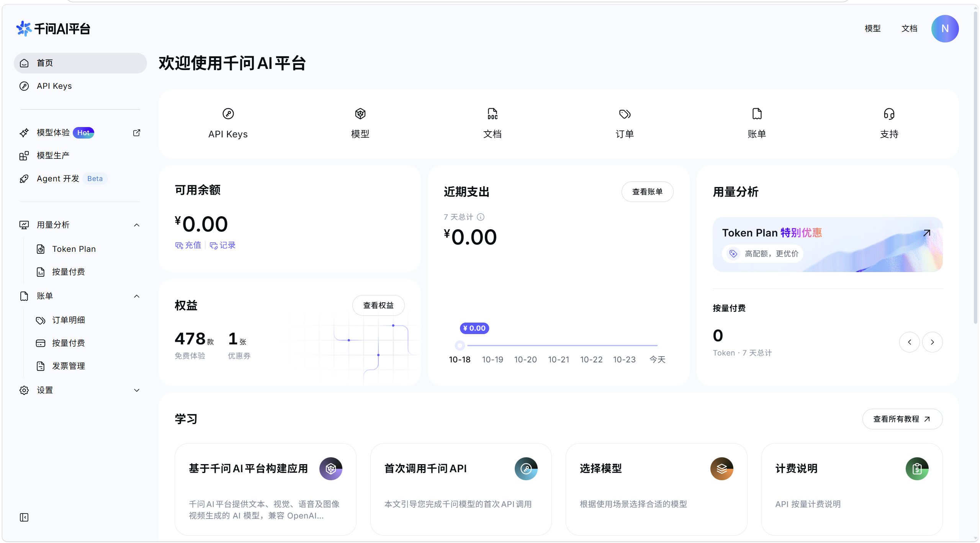Open the user avatar N menu
The image size is (980, 543).
pos(945,29)
